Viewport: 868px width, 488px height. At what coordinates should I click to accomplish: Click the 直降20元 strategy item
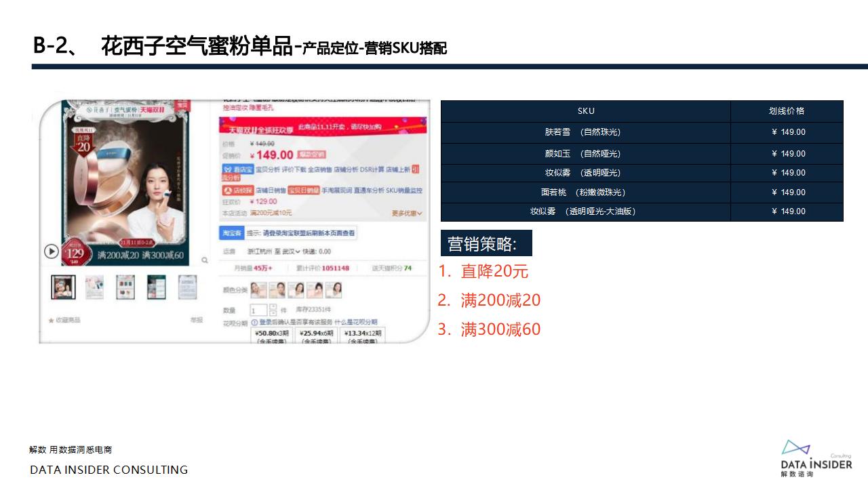pos(494,272)
